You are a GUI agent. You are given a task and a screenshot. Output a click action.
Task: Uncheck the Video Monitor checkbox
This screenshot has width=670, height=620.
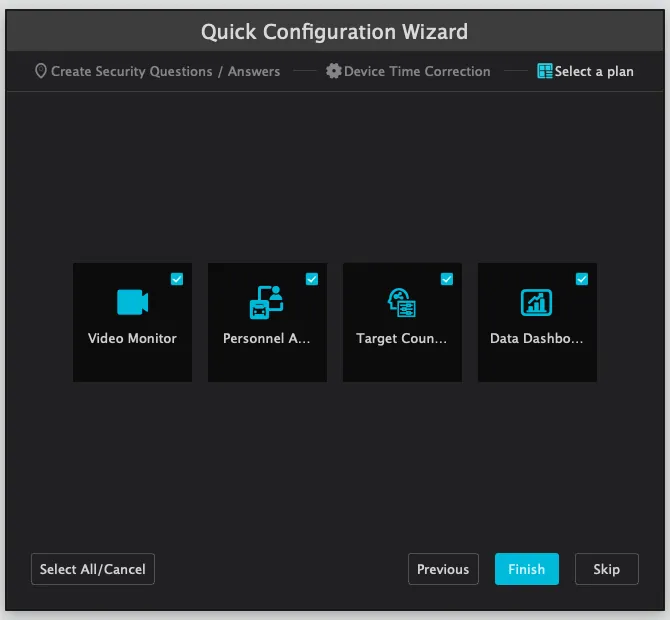pos(177,279)
